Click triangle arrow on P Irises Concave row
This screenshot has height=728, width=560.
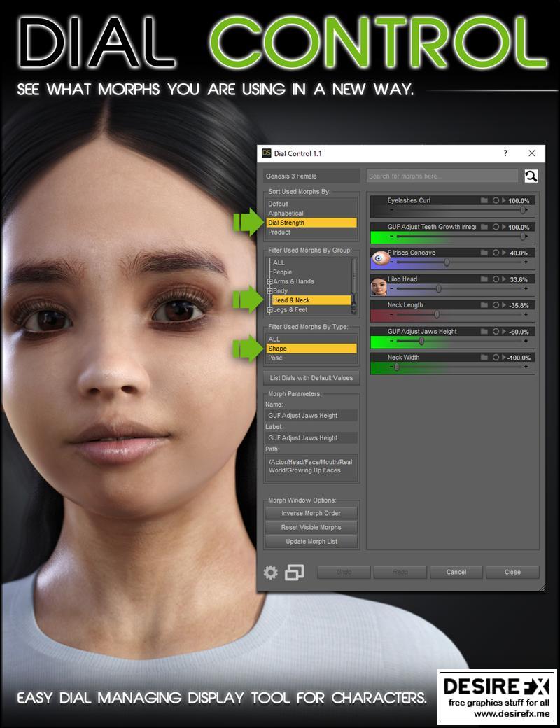click(x=504, y=253)
